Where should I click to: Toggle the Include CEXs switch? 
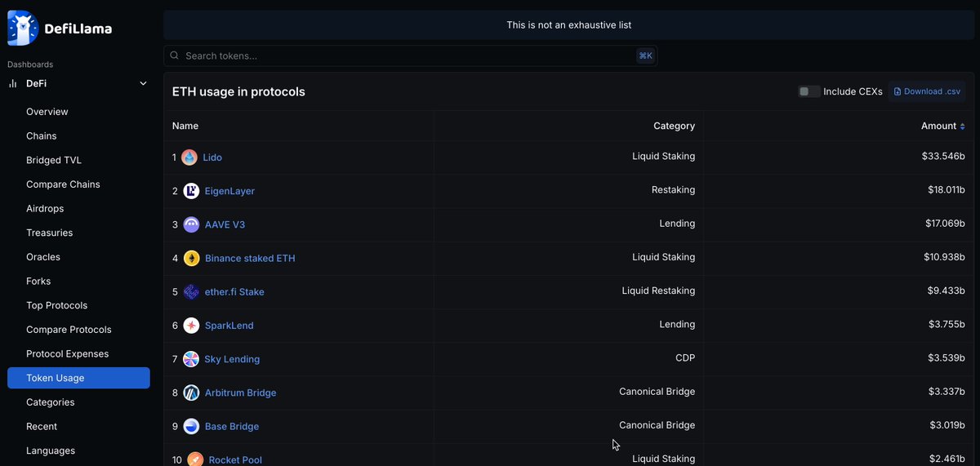point(809,91)
